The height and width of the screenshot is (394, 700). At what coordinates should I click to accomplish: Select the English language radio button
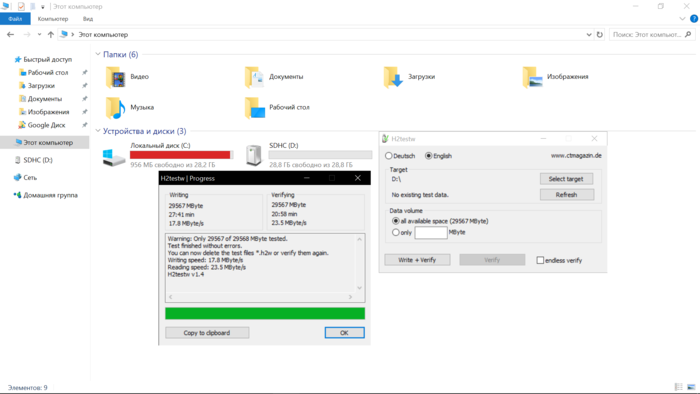(x=429, y=156)
